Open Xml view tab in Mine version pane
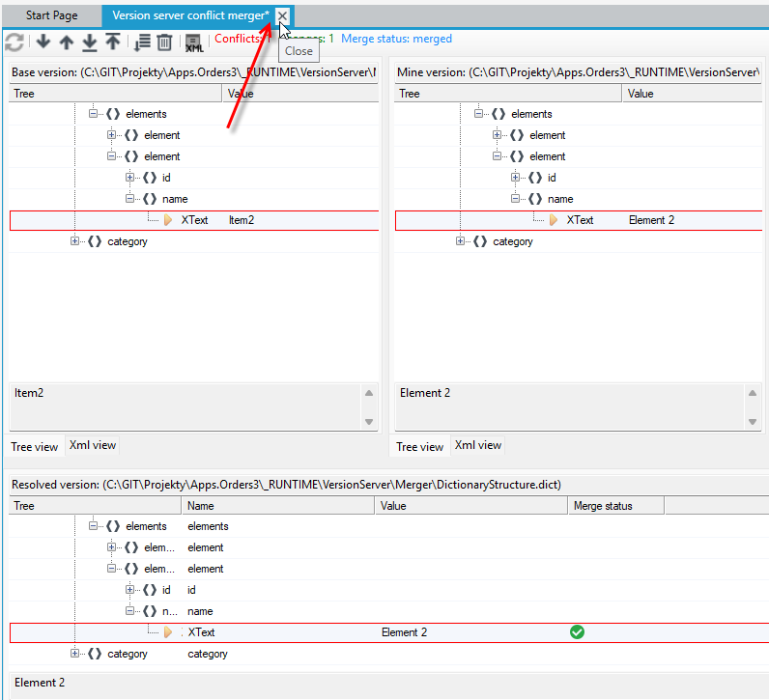The width and height of the screenshot is (769, 700). 477,445
